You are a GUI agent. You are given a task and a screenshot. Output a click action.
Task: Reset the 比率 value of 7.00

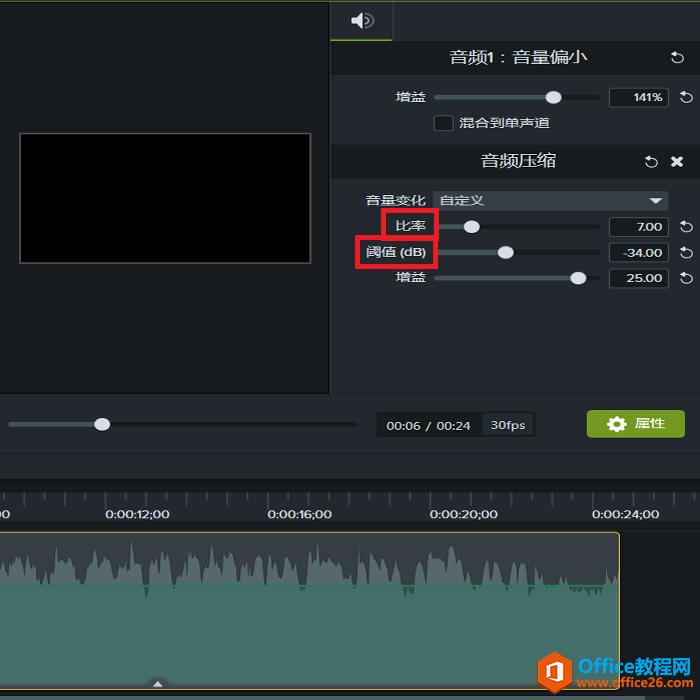686,227
